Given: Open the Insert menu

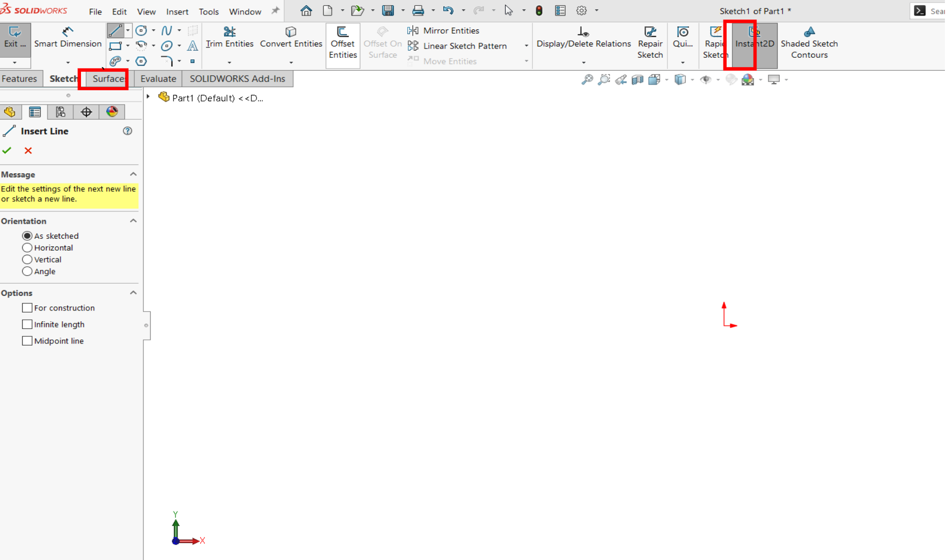Looking at the screenshot, I should [x=177, y=11].
